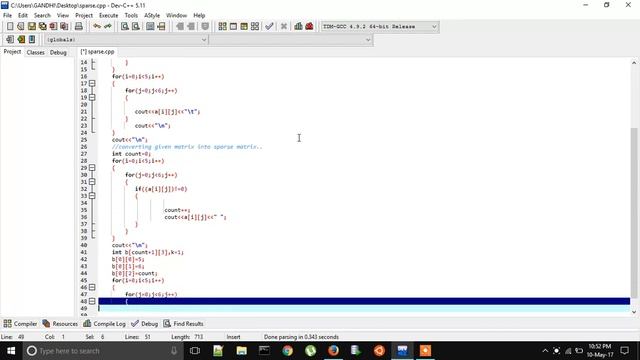Open the AStyle menu

click(152, 16)
